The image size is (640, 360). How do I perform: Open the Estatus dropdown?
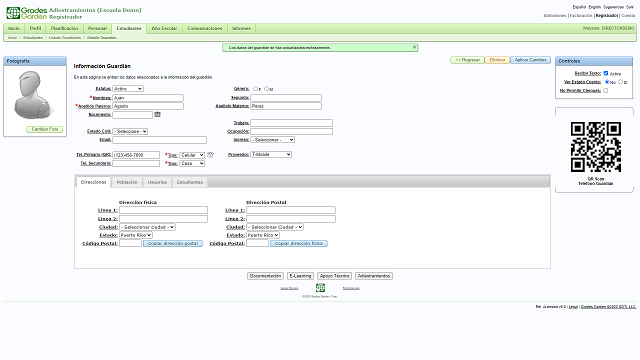tap(128, 89)
